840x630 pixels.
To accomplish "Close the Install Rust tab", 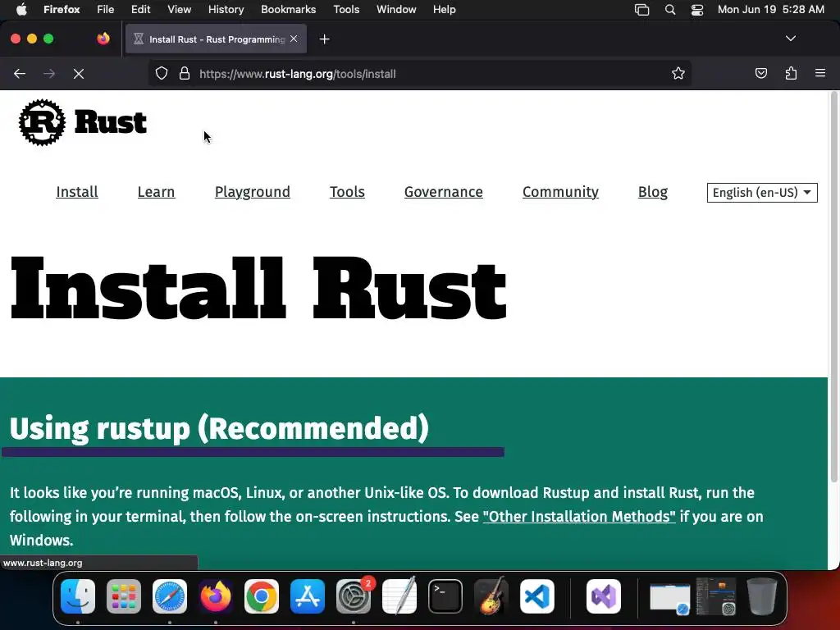I will (294, 39).
